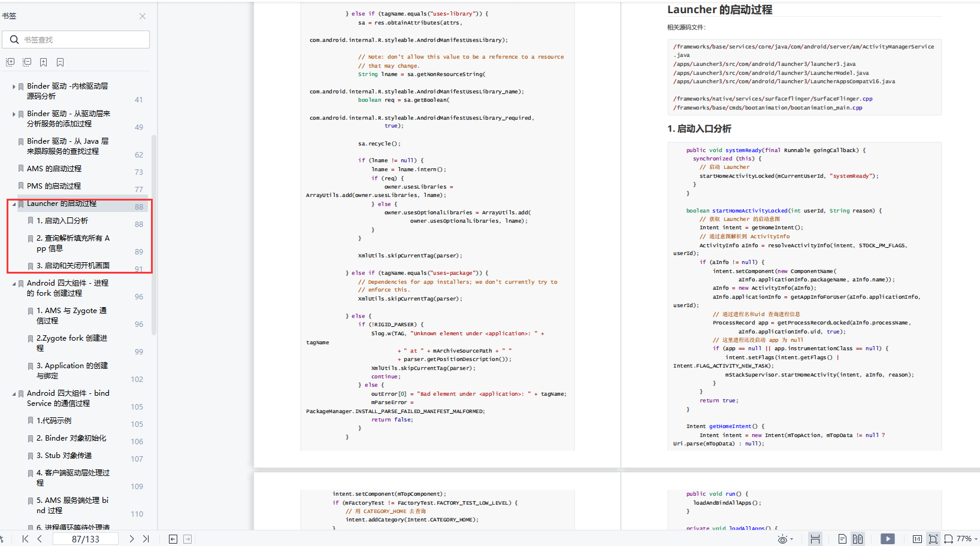Go to '3. 启动和关闭开机画面' bookmark

click(73, 266)
